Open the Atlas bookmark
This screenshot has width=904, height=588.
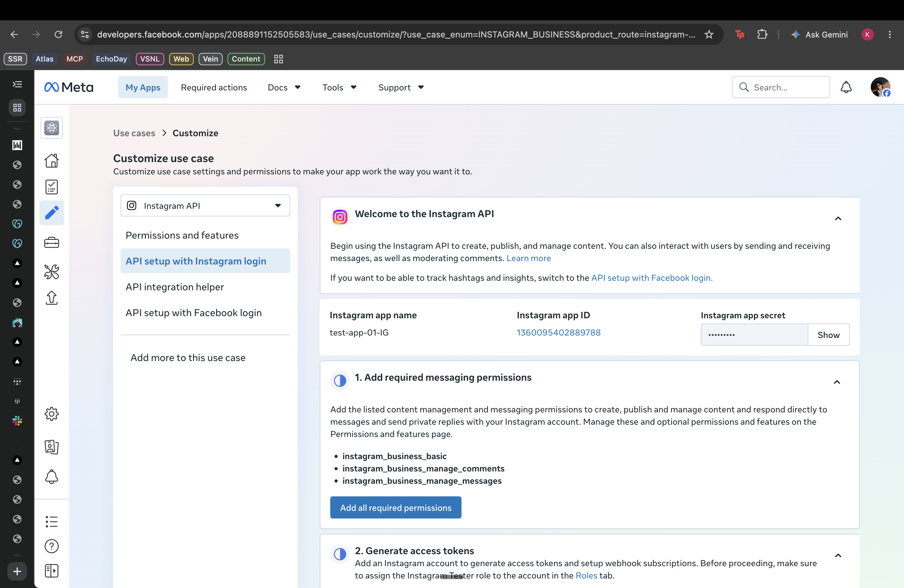point(45,59)
